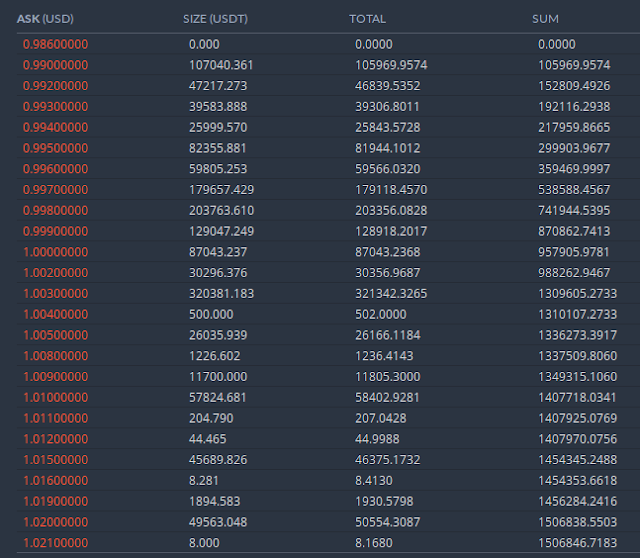
Task: Click total value 128918.2017
Action: pos(391,231)
